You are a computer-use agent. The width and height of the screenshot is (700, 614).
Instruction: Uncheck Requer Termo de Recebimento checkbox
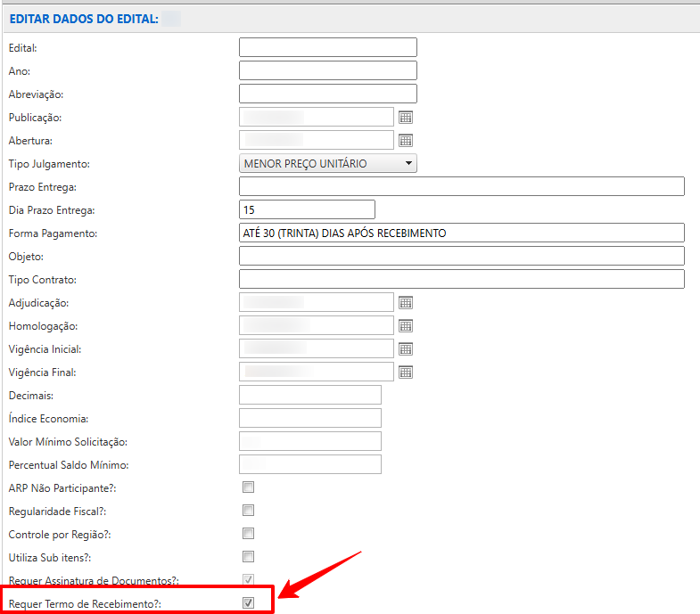point(249,603)
